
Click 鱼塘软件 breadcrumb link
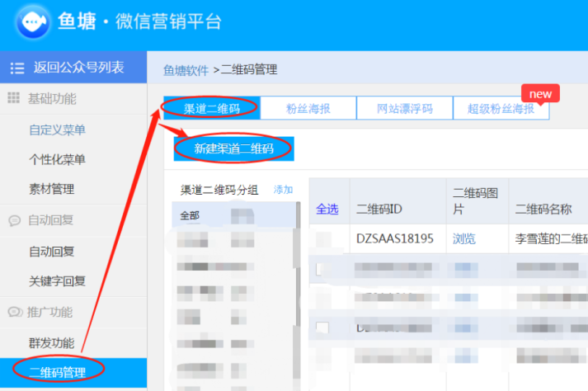click(186, 70)
